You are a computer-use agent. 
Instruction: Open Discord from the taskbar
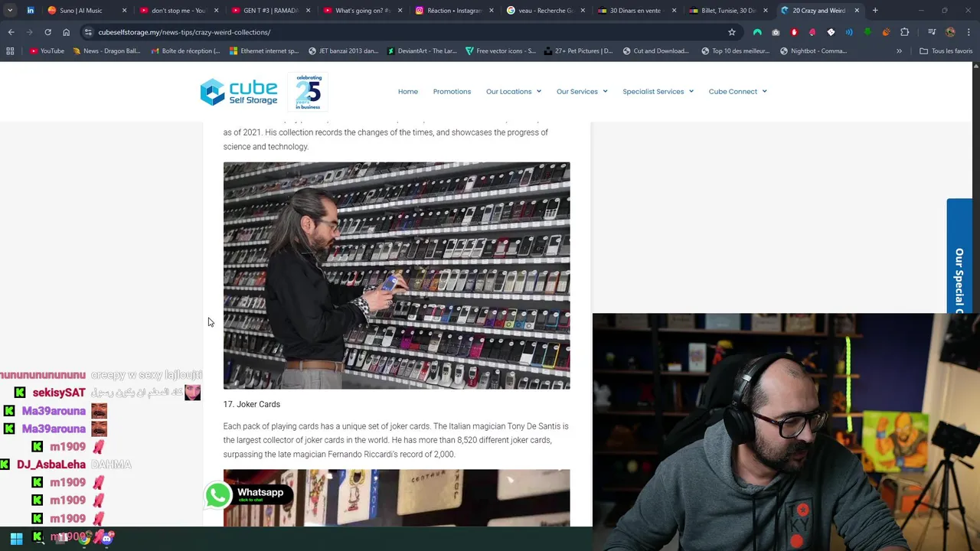(106, 538)
